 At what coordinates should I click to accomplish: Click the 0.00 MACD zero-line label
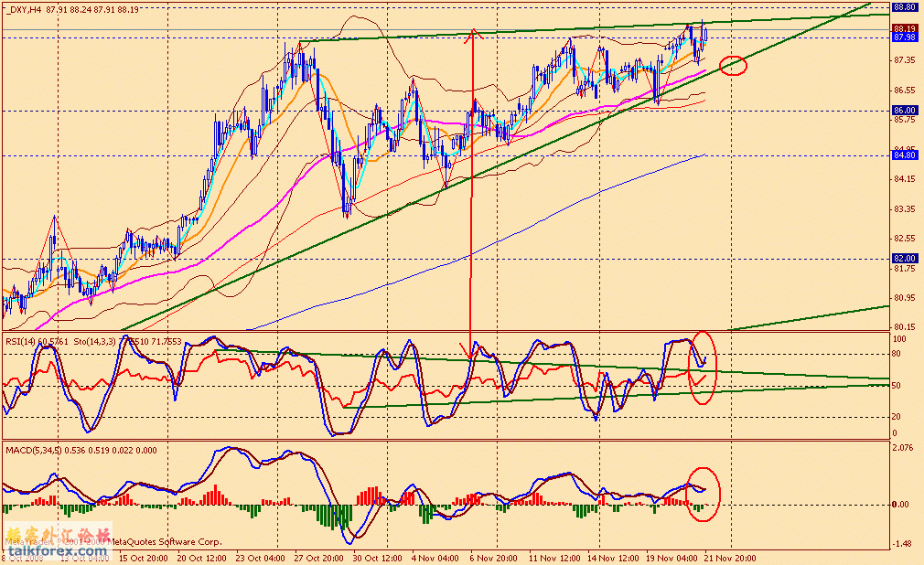click(900, 505)
